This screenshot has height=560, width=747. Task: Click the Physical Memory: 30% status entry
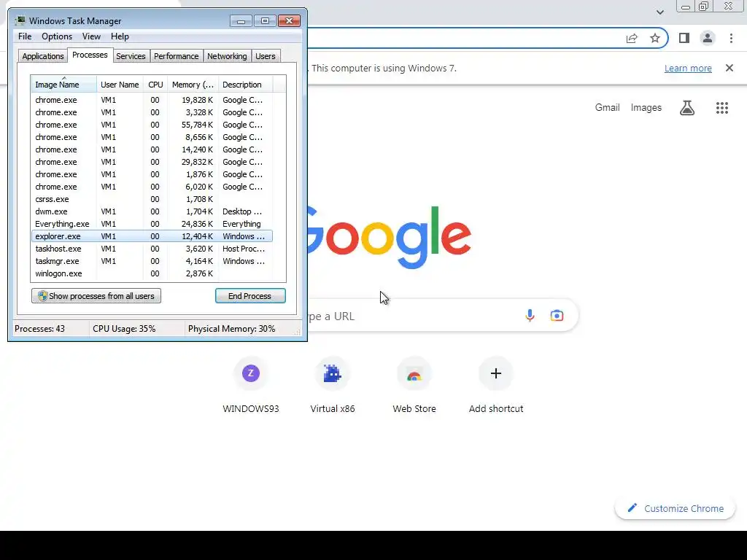click(x=231, y=329)
